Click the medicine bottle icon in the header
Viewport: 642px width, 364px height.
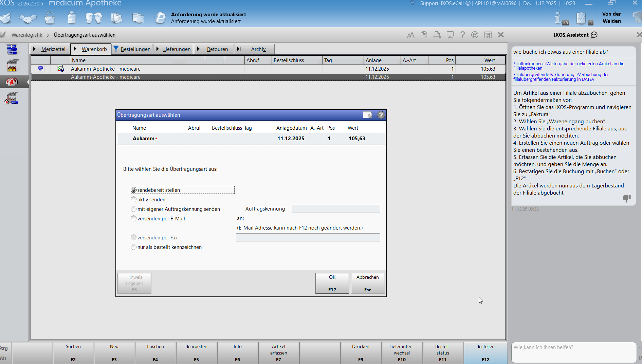tap(72, 18)
